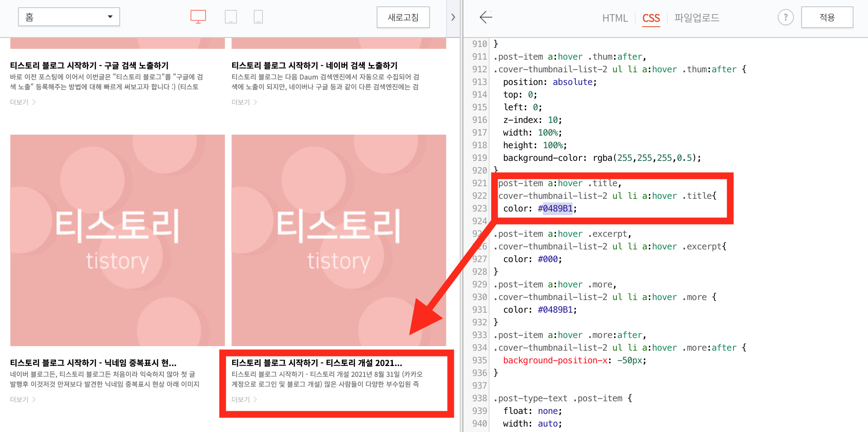The width and height of the screenshot is (868, 432).
Task: Click the background-position-x property on line 935
Action: (555, 360)
